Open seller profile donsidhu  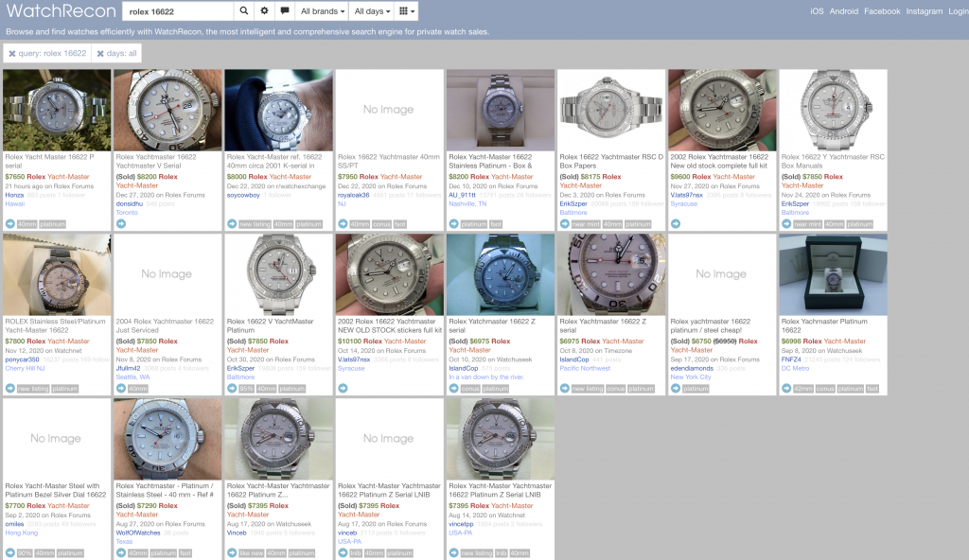coord(129,203)
